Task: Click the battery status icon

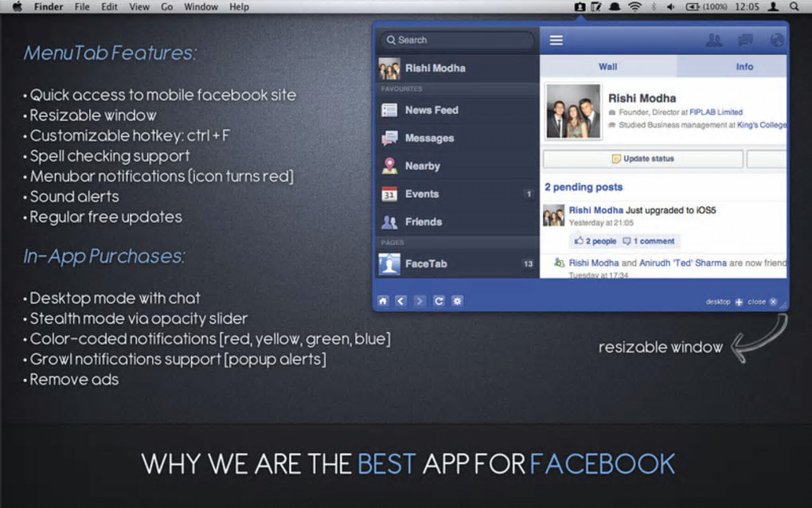Action: 693,6
